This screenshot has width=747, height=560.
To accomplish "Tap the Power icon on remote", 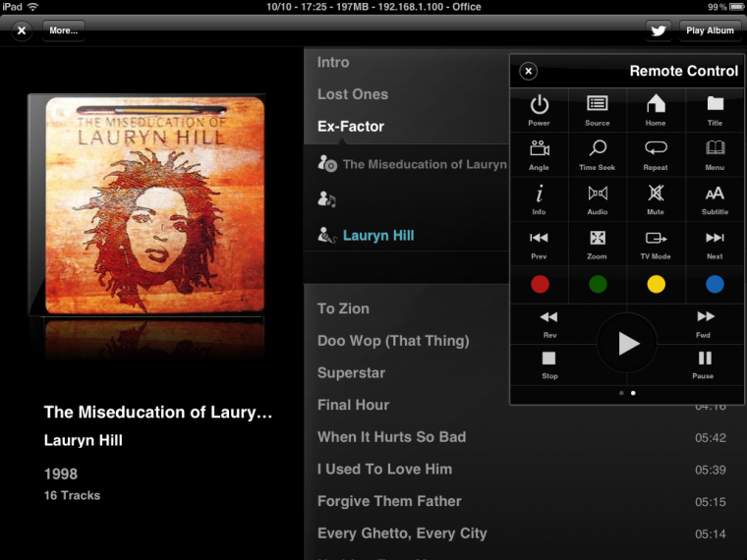I will [x=539, y=110].
